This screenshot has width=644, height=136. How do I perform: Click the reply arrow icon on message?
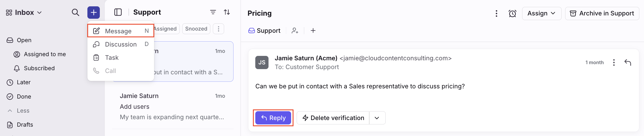pos(628,62)
